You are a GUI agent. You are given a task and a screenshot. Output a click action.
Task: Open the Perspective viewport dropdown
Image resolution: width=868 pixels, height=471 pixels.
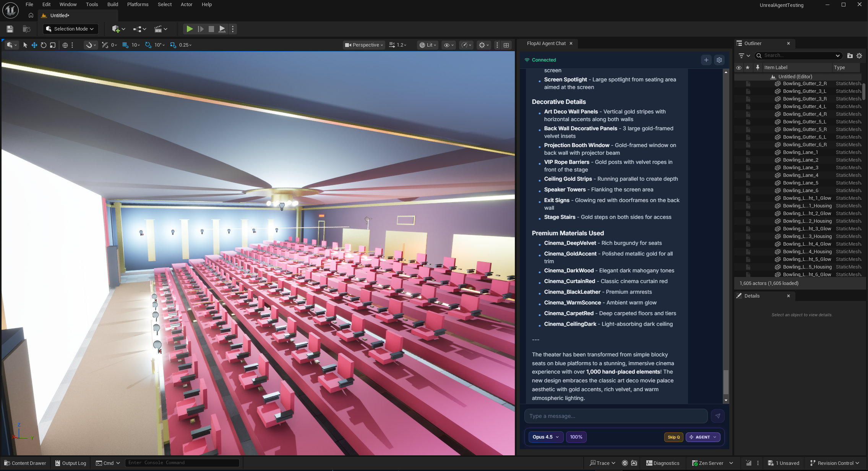pos(364,45)
